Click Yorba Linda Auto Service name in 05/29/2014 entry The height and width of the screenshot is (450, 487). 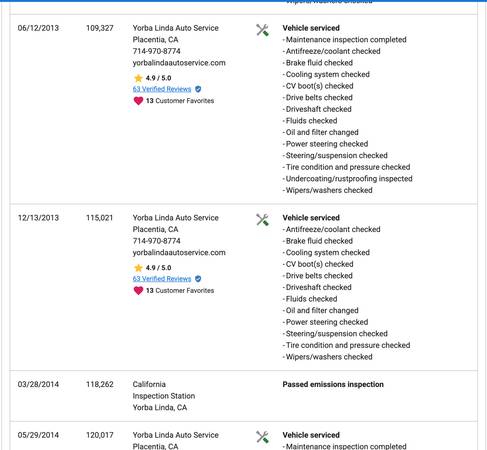[x=176, y=435]
